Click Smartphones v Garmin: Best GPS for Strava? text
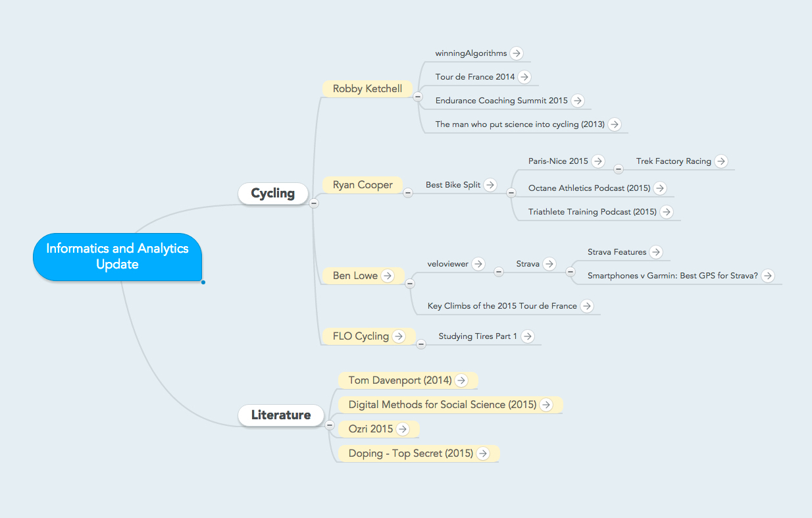The height and width of the screenshot is (518, 812). [672, 276]
